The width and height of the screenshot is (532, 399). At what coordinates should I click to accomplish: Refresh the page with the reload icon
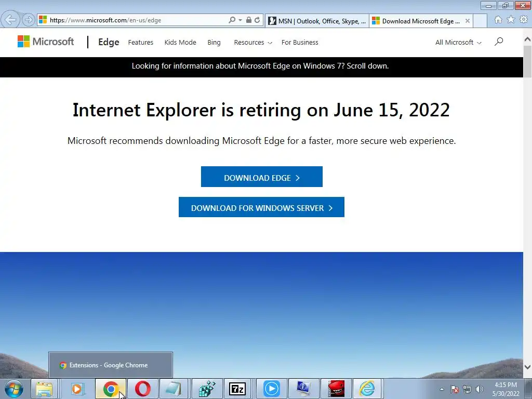pyautogui.click(x=258, y=20)
